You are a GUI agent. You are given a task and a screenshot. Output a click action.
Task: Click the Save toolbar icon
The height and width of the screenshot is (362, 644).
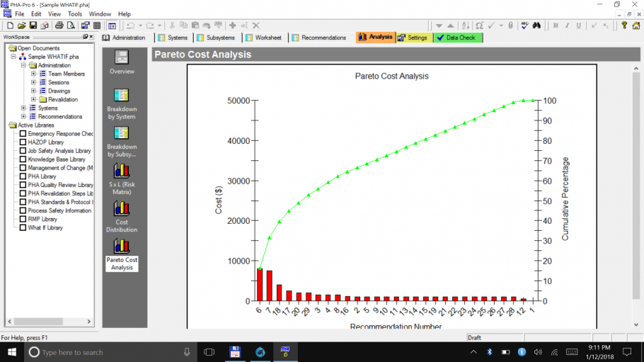(x=33, y=26)
